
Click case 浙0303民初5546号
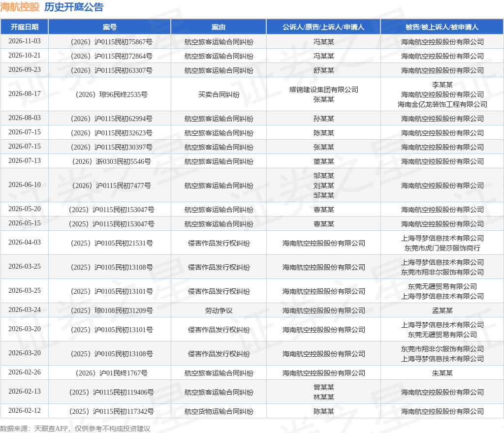pos(112,161)
